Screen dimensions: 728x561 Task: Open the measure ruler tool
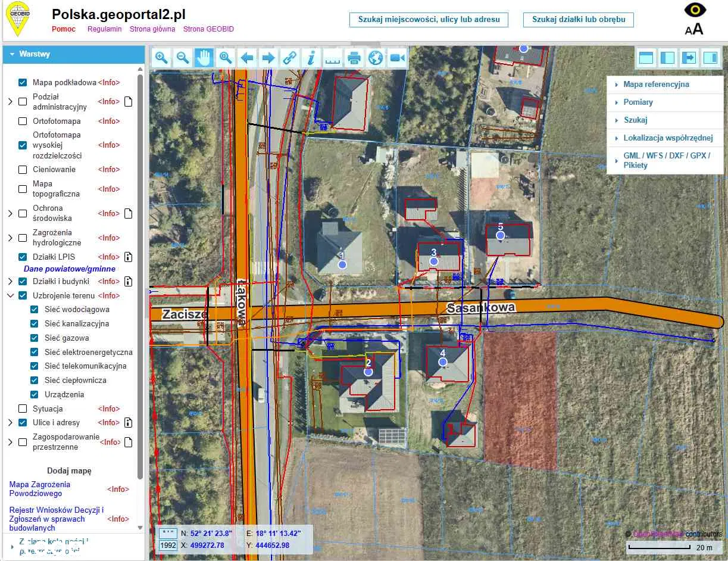coord(332,58)
